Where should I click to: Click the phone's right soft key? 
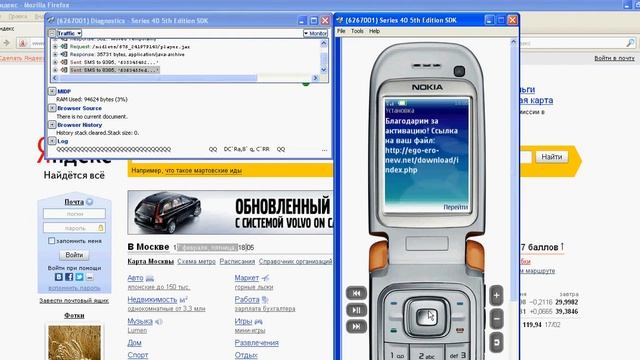[460, 304]
